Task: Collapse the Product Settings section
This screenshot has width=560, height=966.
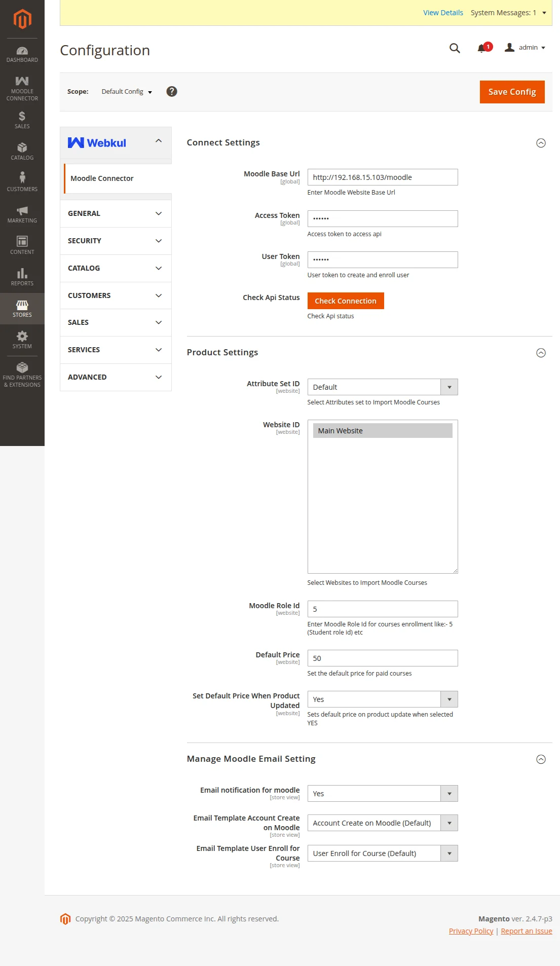Action: pyautogui.click(x=541, y=353)
